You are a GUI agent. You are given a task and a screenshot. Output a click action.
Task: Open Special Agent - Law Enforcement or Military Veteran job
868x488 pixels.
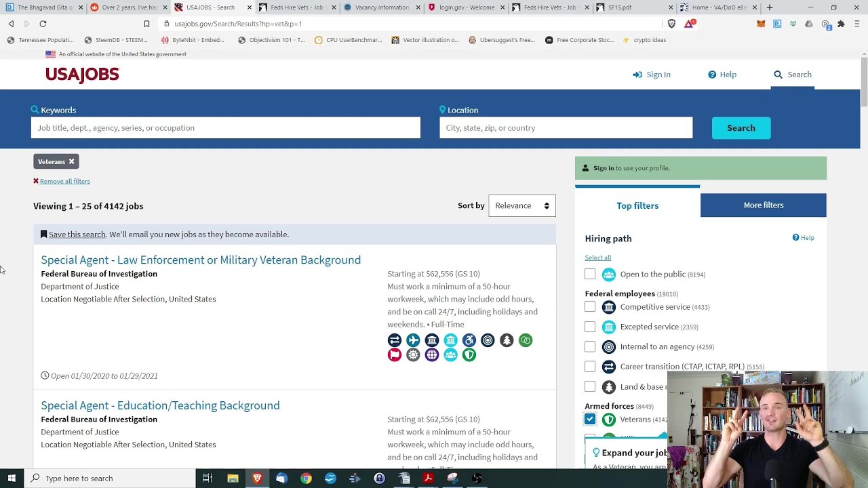201,260
